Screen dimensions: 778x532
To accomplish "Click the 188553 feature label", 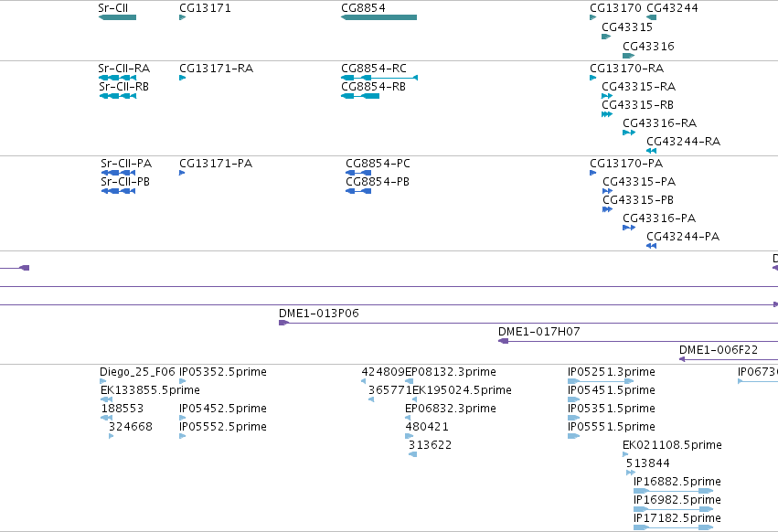I will pos(123,409).
